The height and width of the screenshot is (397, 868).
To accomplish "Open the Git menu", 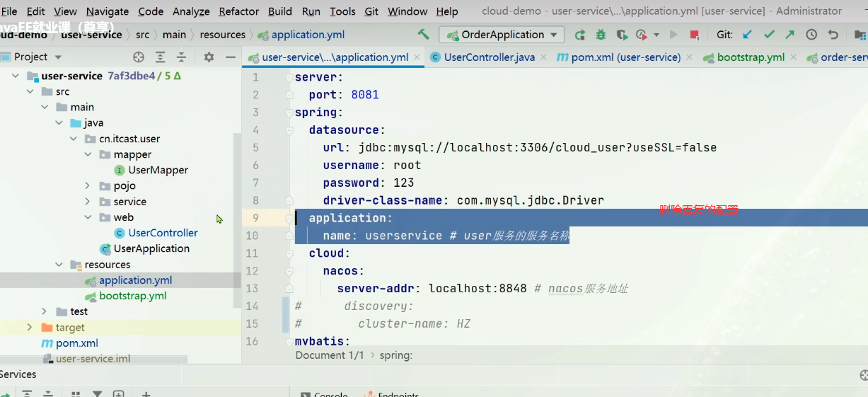I will (x=371, y=11).
